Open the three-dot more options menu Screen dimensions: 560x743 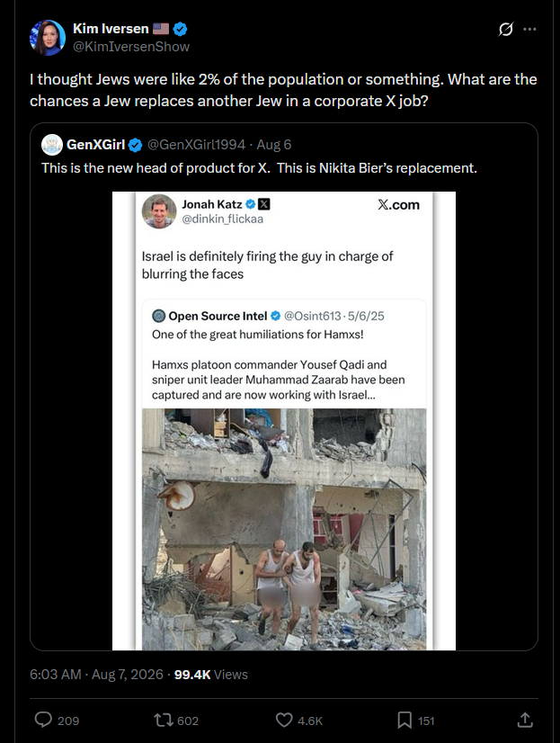click(529, 30)
